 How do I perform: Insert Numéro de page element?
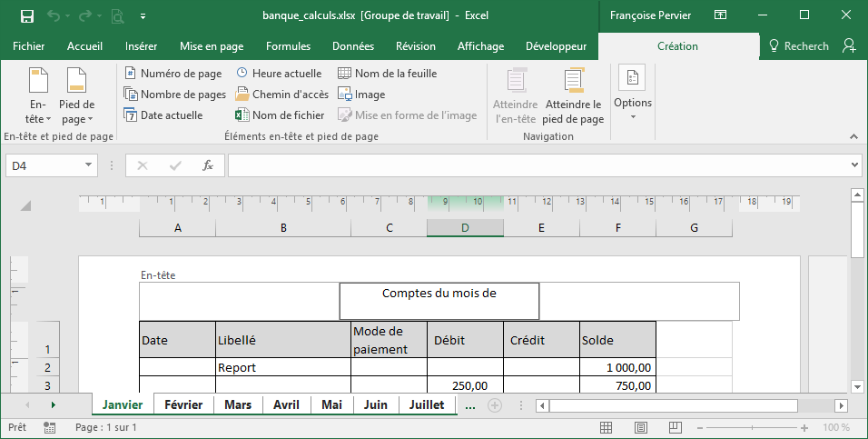[173, 73]
